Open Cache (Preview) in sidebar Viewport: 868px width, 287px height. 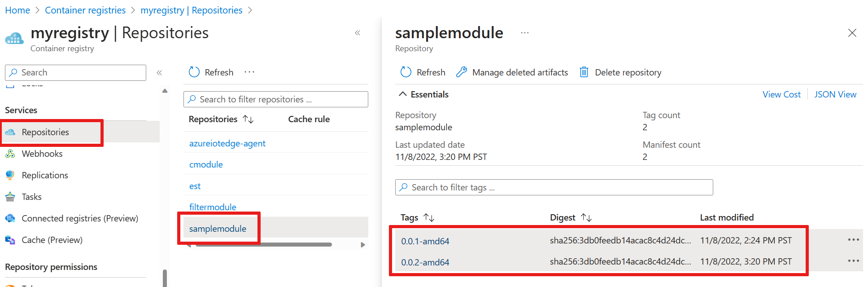pyautogui.click(x=52, y=240)
